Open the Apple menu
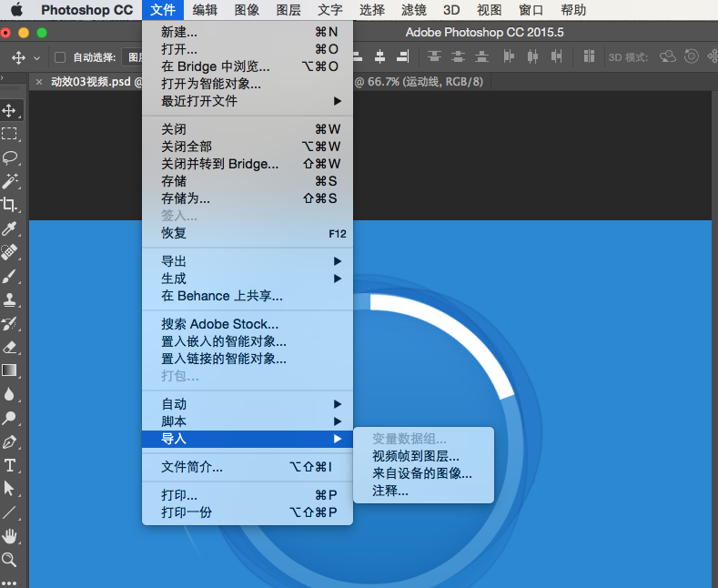Viewport: 718px width, 588px height. pos(17,10)
